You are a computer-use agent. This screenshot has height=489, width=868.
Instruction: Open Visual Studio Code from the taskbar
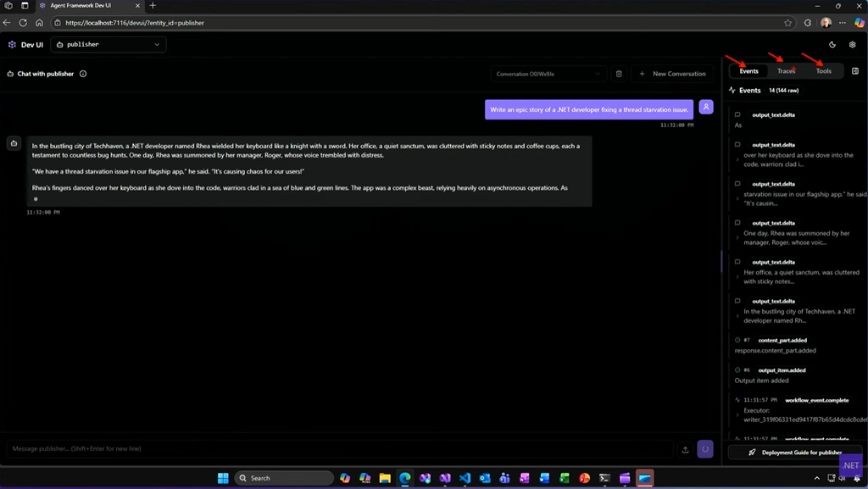[x=465, y=478]
